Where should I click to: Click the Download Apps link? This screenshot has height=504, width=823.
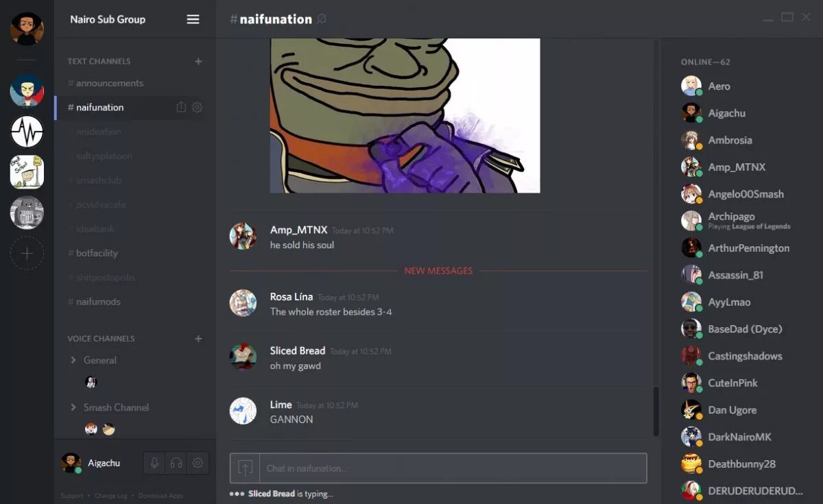(x=160, y=496)
